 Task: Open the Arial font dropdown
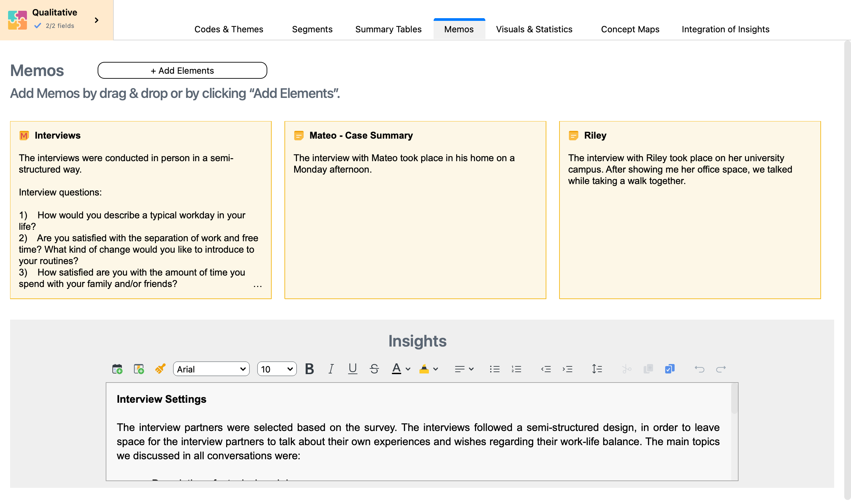click(x=211, y=369)
